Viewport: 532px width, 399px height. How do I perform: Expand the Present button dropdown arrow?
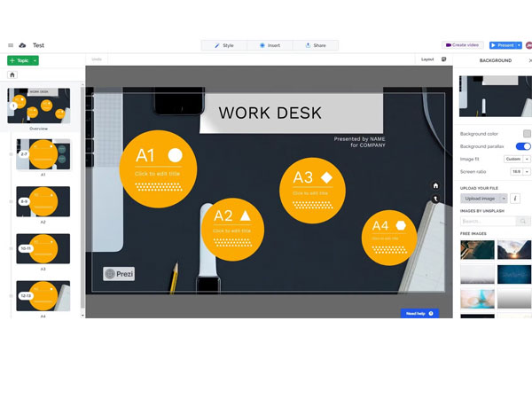[519, 44]
